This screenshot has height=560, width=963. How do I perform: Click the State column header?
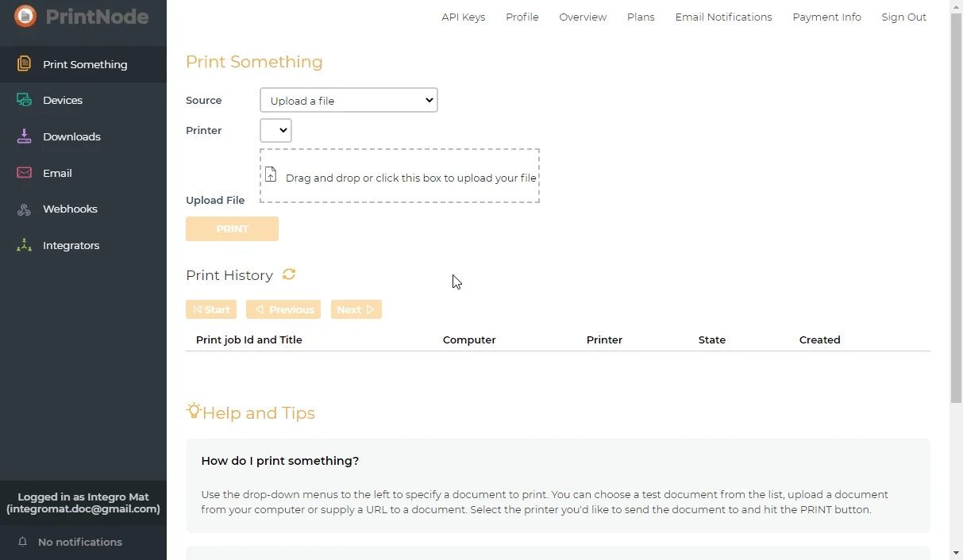[x=712, y=339]
